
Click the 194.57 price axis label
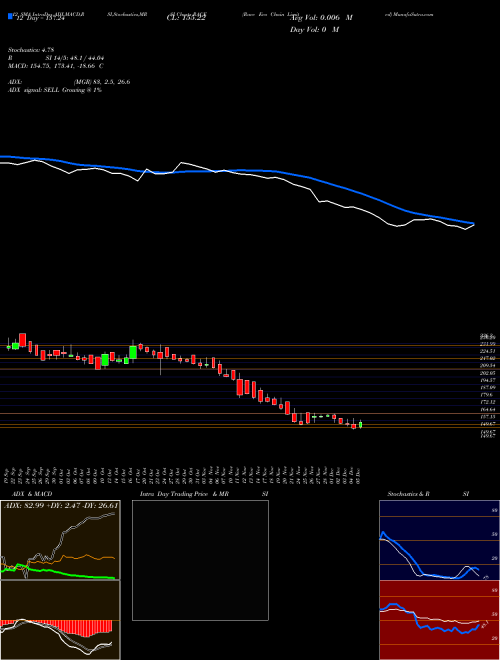488,380
